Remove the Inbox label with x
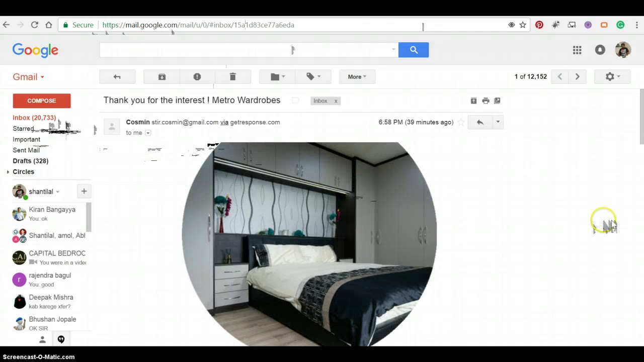This screenshot has width=644, height=362. (336, 101)
